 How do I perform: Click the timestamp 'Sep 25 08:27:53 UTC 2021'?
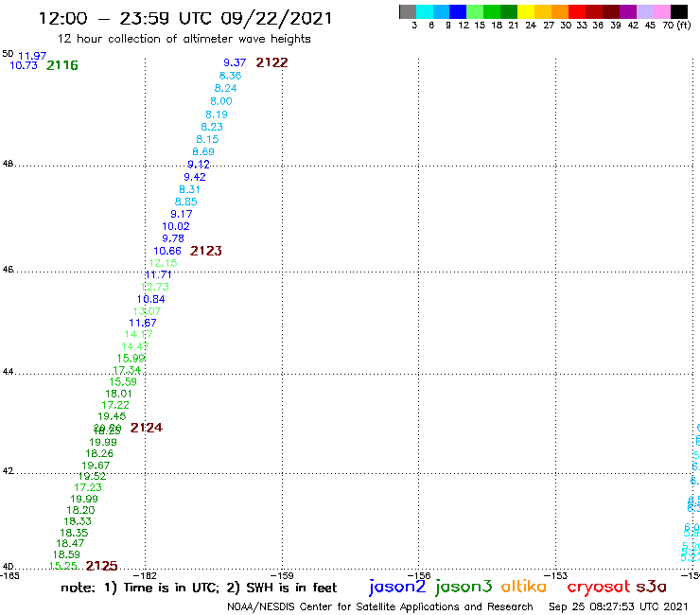[x=618, y=606]
